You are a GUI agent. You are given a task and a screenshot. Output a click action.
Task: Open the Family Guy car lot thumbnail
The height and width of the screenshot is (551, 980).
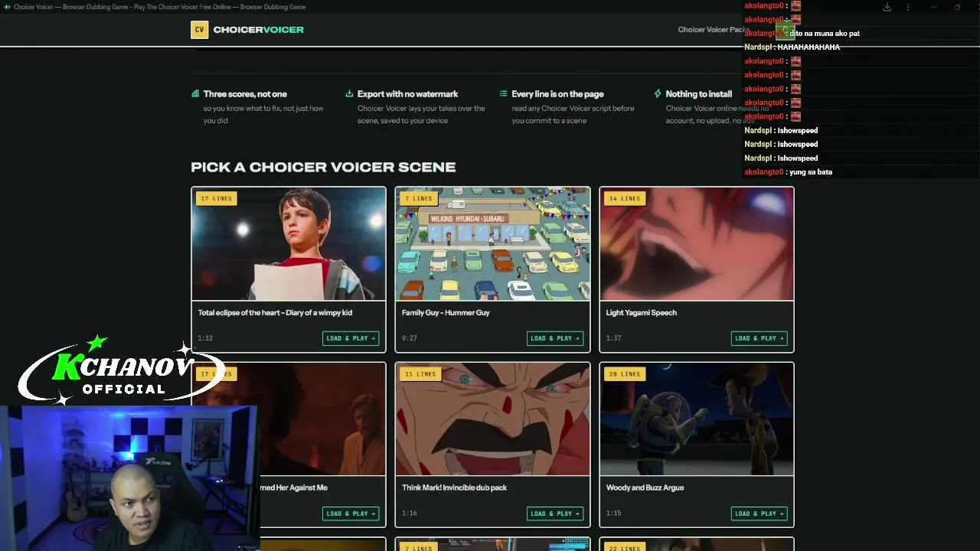493,244
